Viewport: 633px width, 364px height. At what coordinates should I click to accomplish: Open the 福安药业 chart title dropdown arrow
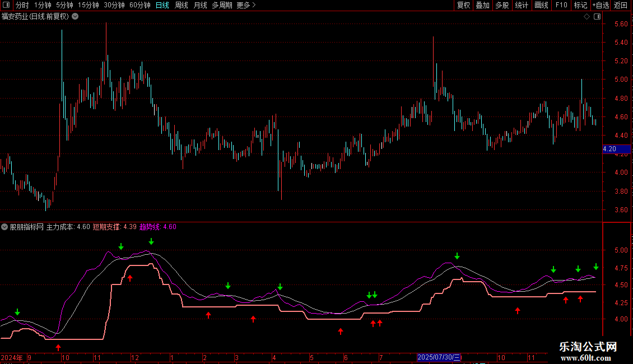pyautogui.click(x=75, y=17)
